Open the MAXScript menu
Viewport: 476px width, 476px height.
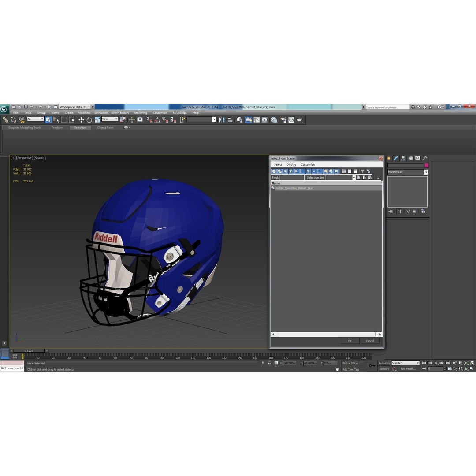coord(180,113)
